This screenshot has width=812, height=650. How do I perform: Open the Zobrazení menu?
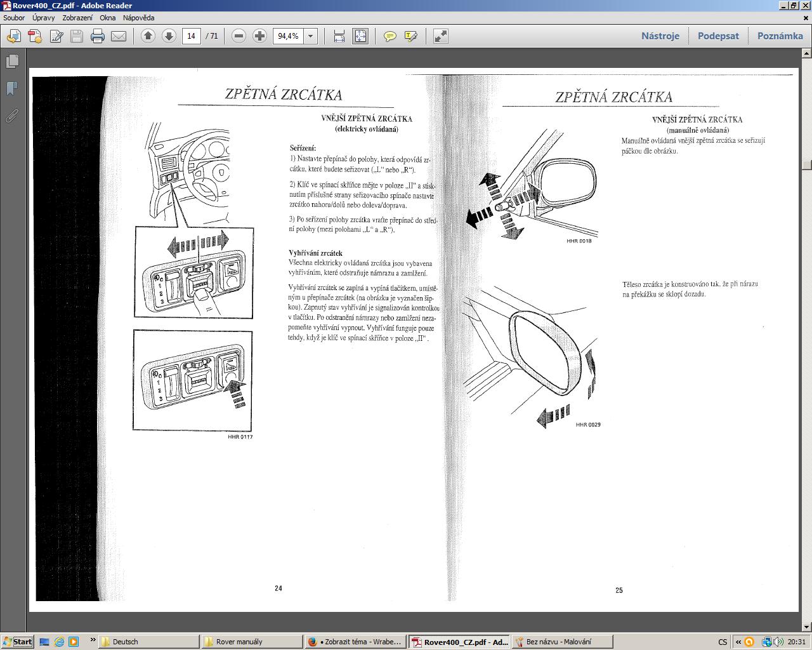77,18
